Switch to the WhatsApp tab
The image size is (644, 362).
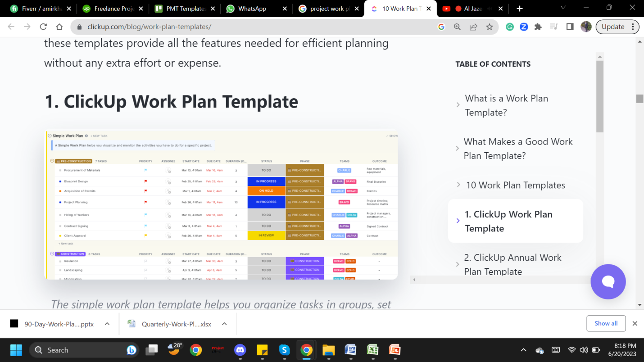point(257,9)
